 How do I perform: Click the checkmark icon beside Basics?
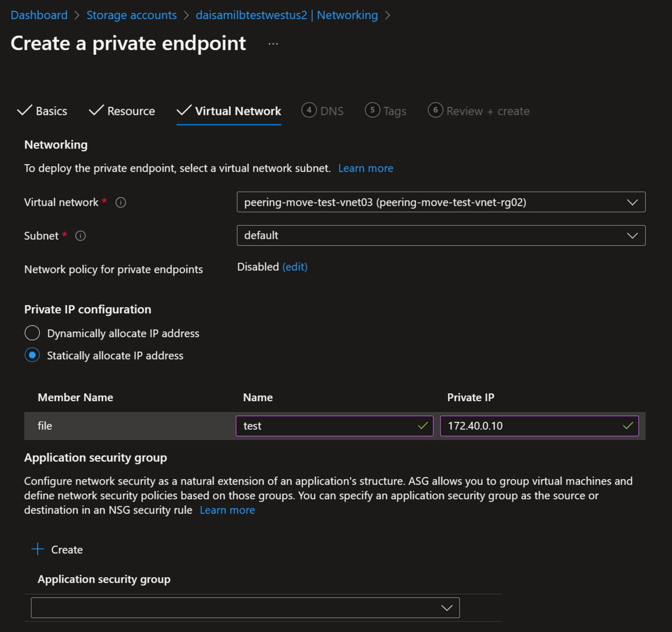tap(25, 110)
